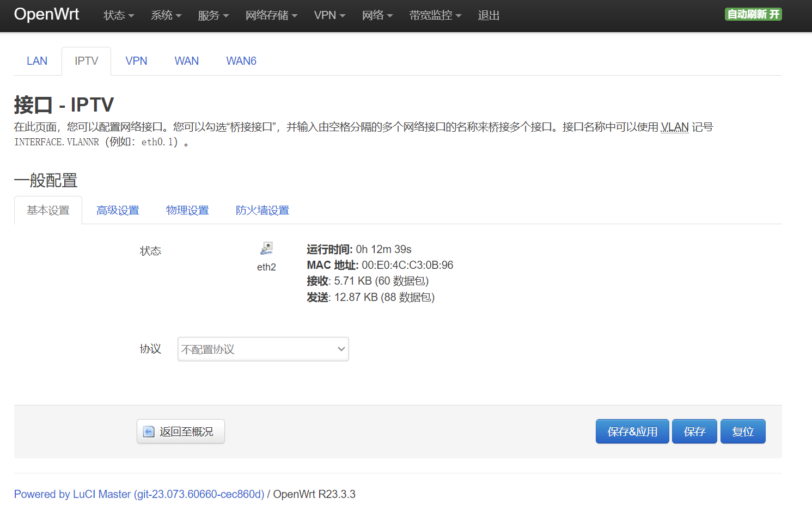Viewport: 812px width, 529px height.
Task: Open the 物理设置 settings tab
Action: click(187, 210)
